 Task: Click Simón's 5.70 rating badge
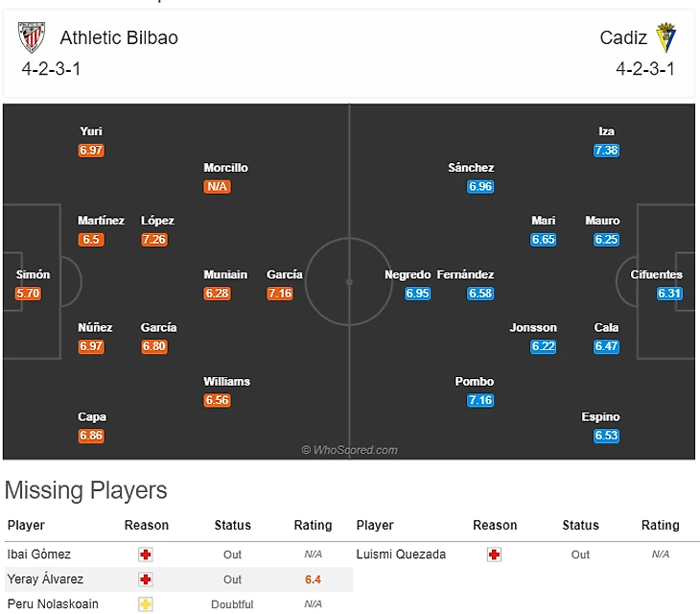(29, 294)
